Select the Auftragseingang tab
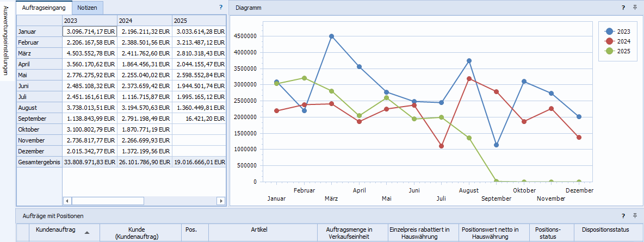644x242 pixels. (x=45, y=8)
